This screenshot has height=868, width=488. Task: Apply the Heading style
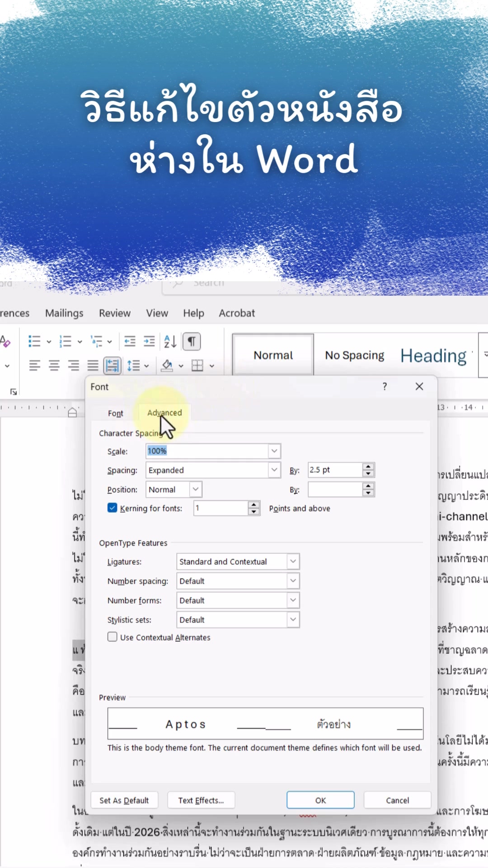[x=434, y=356]
